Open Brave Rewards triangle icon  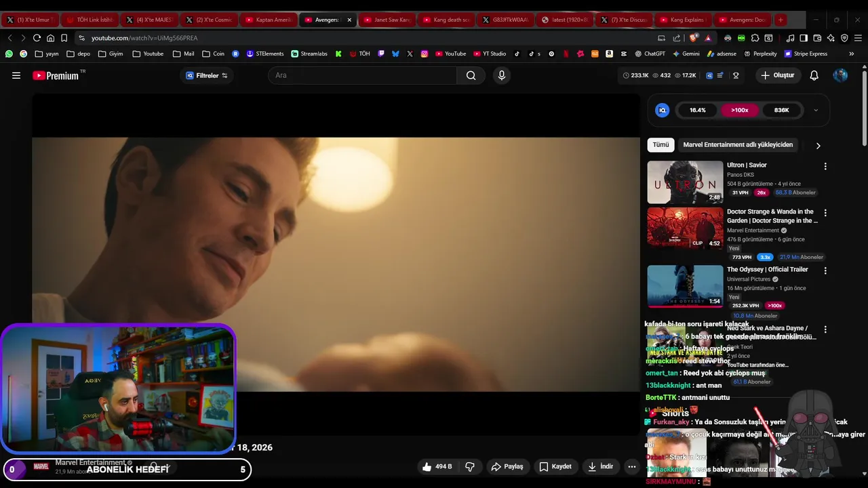[x=708, y=38]
